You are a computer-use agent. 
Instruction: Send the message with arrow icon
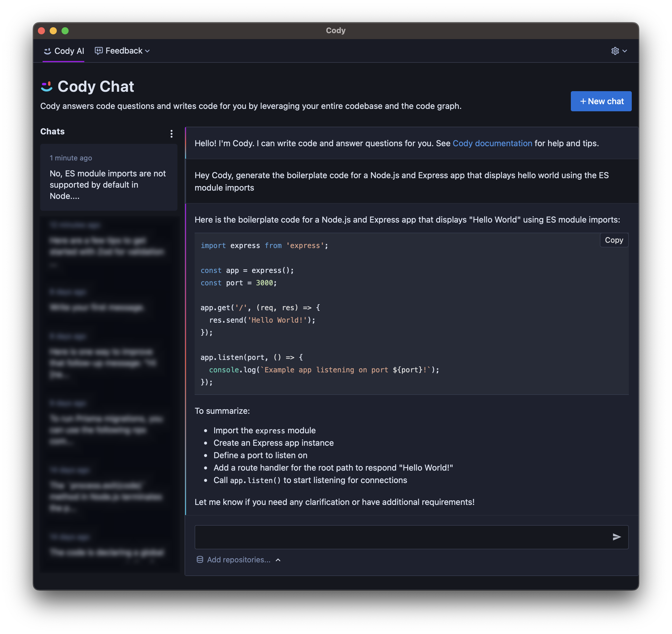[617, 537]
